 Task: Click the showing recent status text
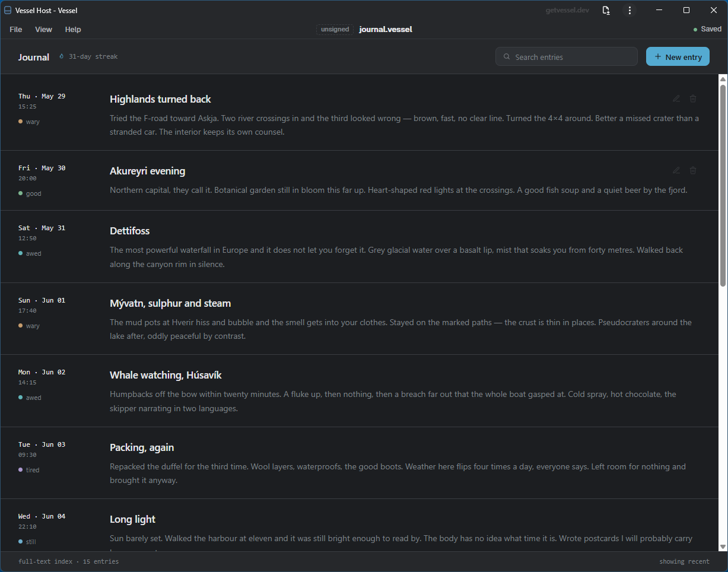(684, 561)
